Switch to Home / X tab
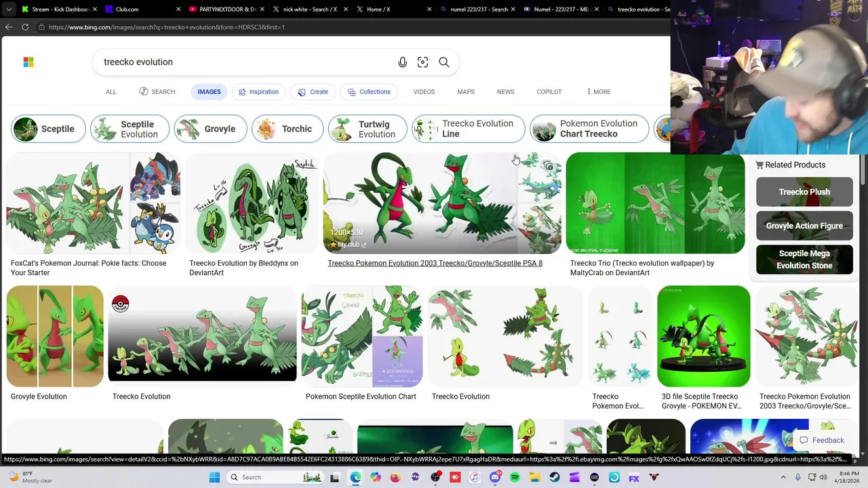 395,9
